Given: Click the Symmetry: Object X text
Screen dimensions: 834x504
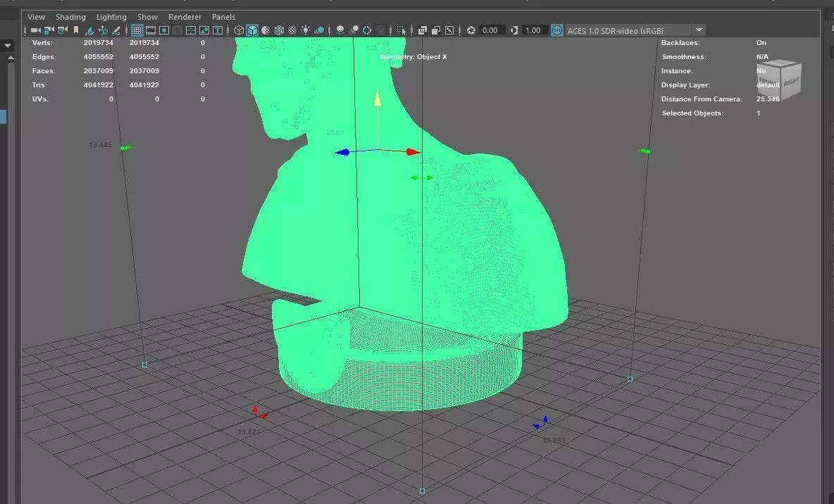Looking at the screenshot, I should (413, 57).
